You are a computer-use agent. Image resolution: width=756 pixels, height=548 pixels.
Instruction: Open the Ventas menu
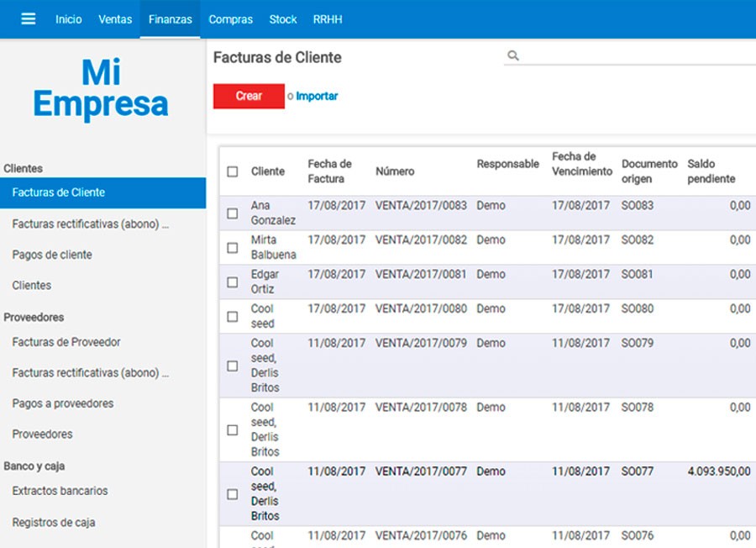click(115, 19)
